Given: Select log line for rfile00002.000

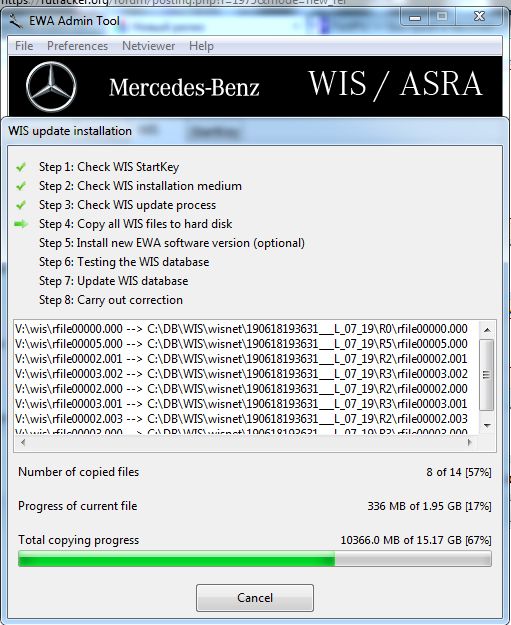Looking at the screenshot, I should (x=241, y=389).
